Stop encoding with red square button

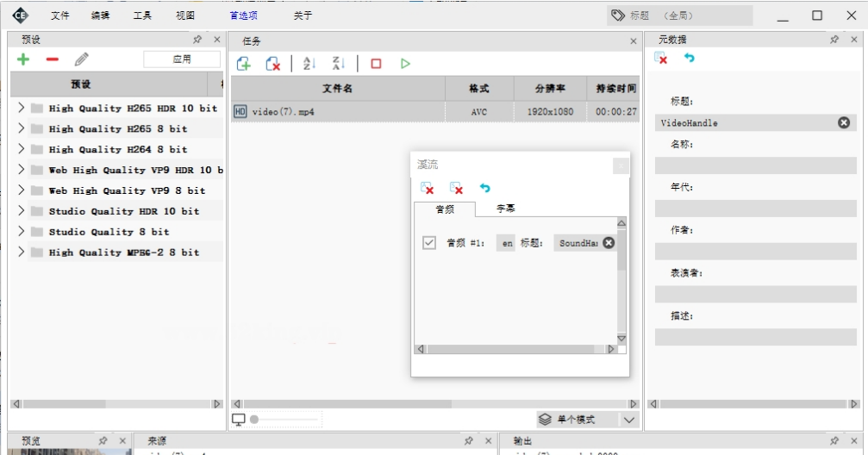(x=376, y=64)
